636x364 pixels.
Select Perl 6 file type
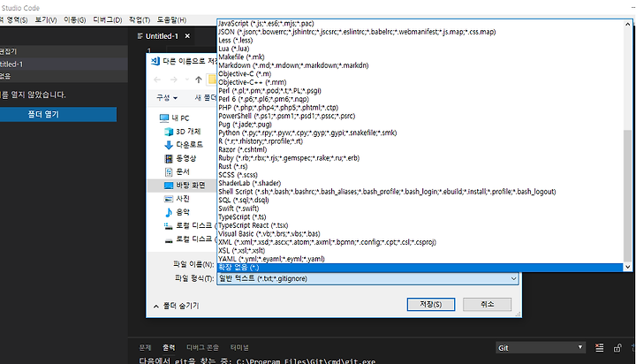click(x=420, y=99)
